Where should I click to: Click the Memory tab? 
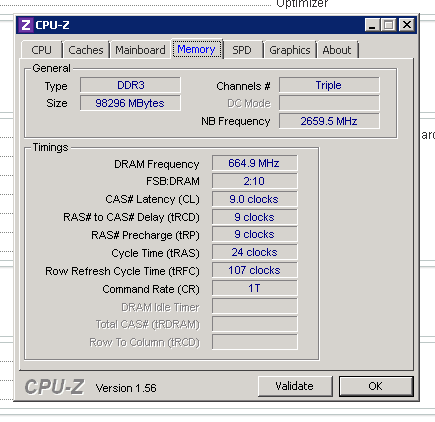(197, 49)
